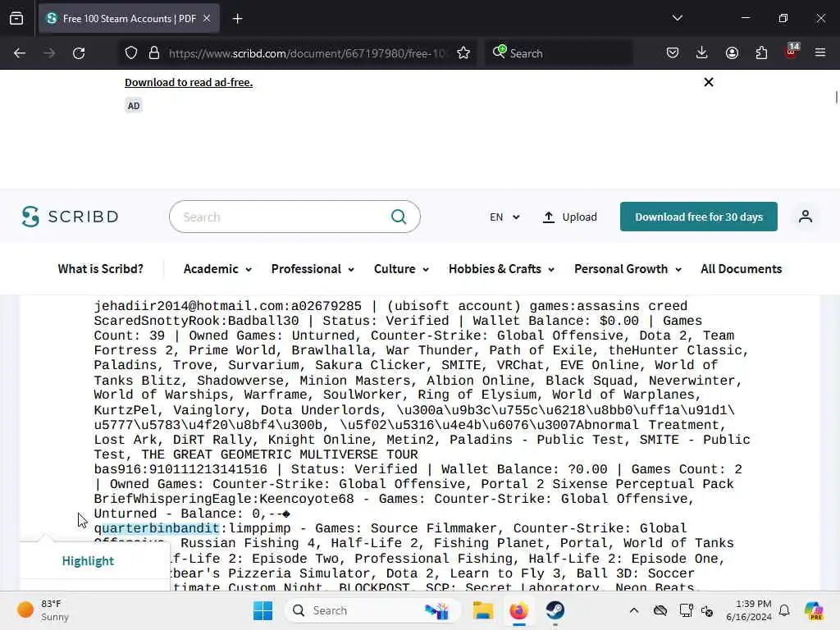Open File Explorer from taskbar

tap(482, 610)
